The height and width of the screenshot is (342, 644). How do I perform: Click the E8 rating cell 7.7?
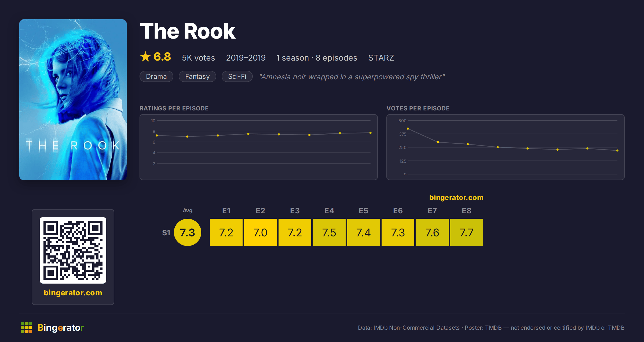467,232
